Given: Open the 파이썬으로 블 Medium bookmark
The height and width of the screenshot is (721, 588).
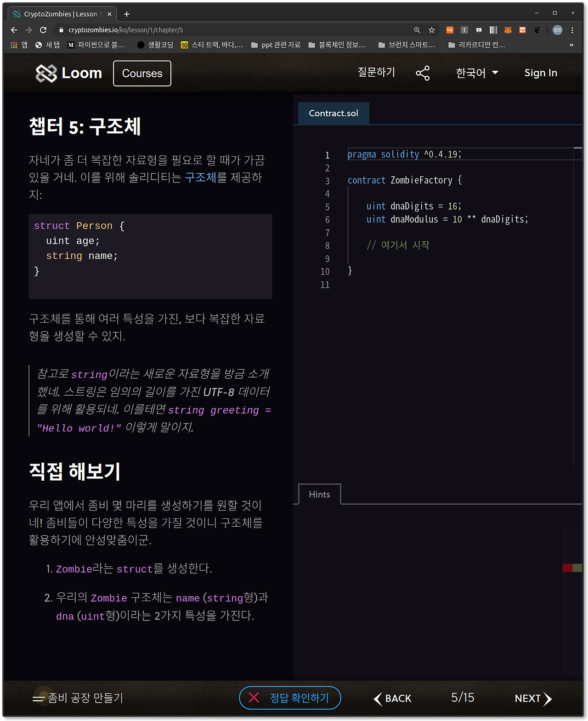Looking at the screenshot, I should coord(96,45).
